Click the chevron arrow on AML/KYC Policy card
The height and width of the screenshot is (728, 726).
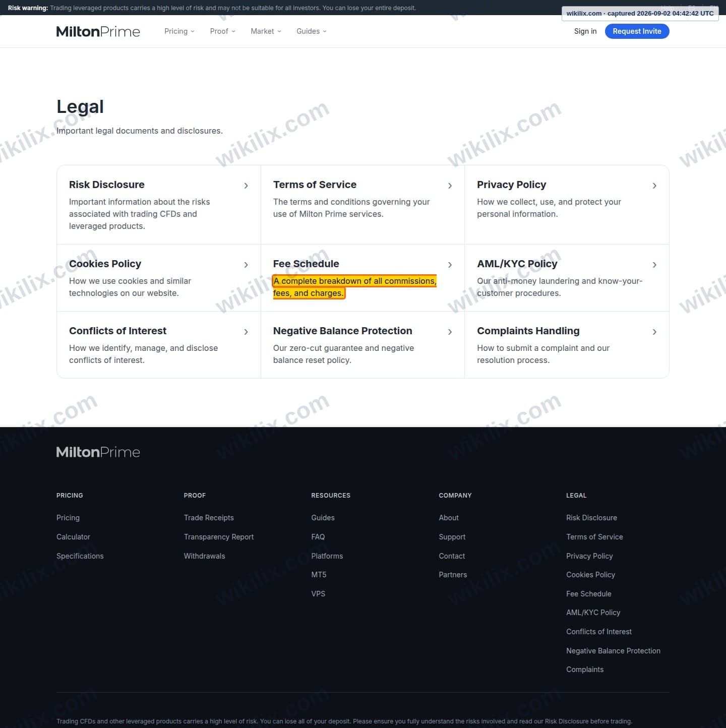click(654, 265)
